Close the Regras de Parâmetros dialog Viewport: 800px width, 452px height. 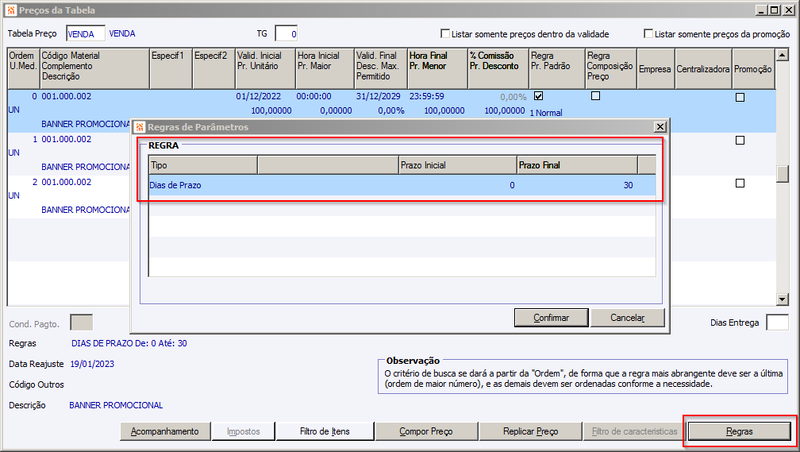point(660,127)
